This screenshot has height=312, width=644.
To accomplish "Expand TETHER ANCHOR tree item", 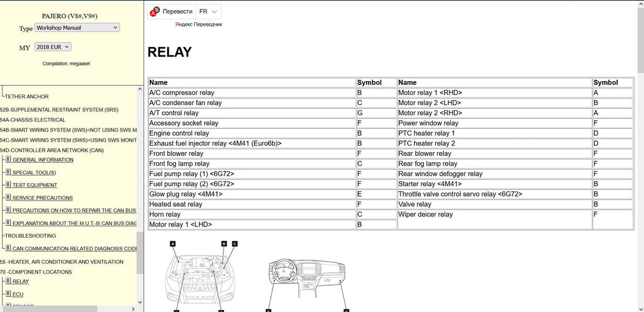I will [26, 96].
